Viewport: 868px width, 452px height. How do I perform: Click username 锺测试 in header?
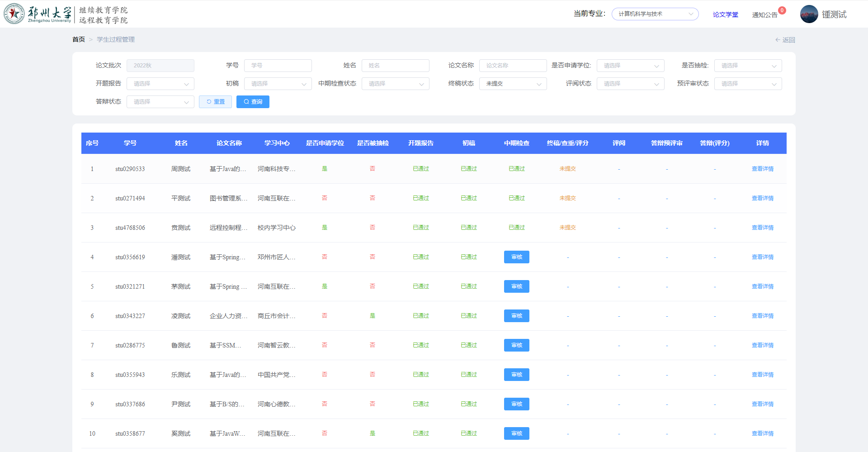click(834, 14)
